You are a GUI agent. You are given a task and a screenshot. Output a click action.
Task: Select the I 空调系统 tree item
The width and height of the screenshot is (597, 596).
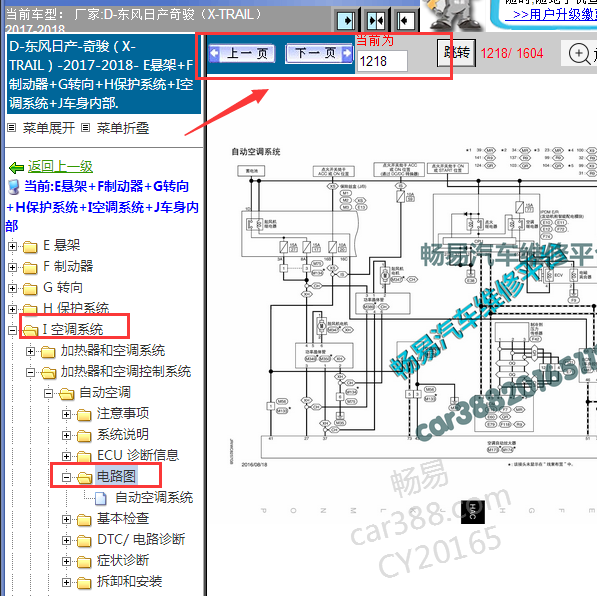click(73, 329)
